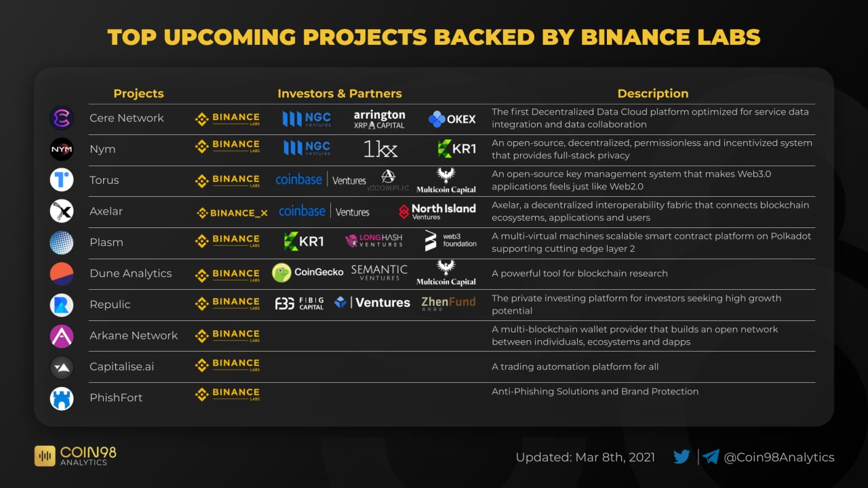
Task: Click the Projects column header
Action: coord(138,94)
